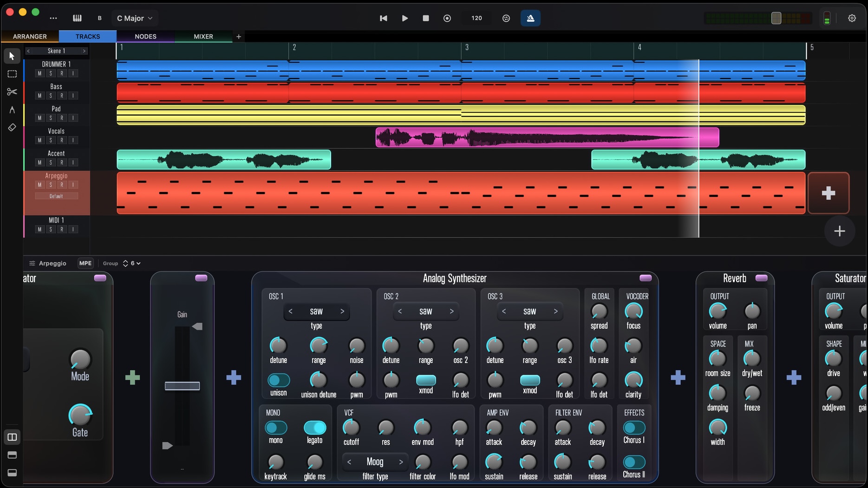Toggle Analog Synthesizer power button
The height and width of the screenshot is (488, 868).
[646, 278]
